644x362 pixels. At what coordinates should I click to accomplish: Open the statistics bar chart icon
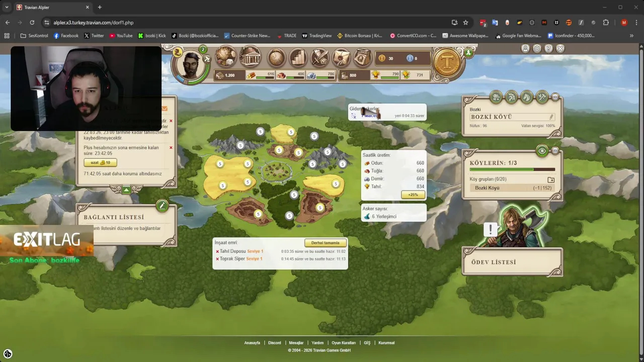tap(298, 58)
